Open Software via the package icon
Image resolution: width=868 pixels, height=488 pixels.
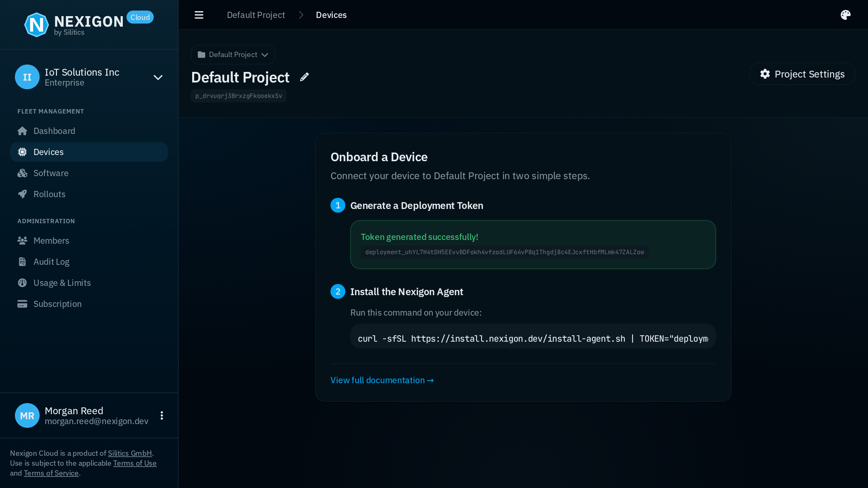(22, 173)
